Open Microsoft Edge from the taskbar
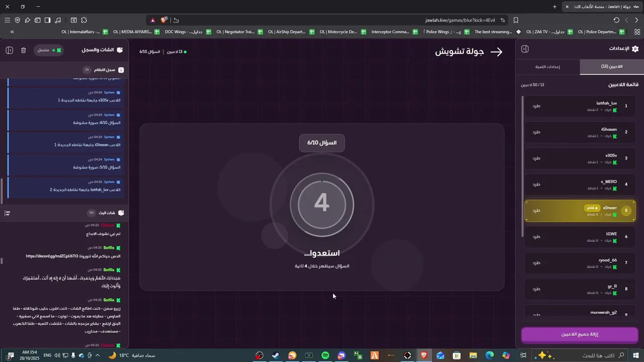Viewport: 644px width, 362px height. [490, 355]
